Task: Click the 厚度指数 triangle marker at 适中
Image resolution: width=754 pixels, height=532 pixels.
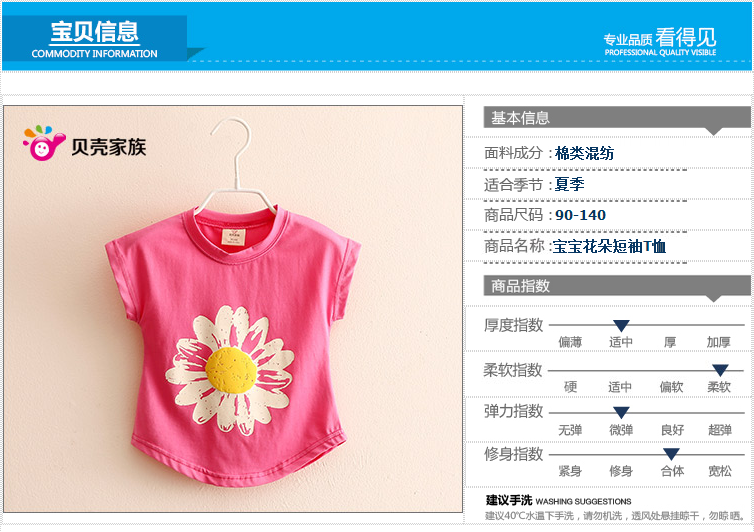Action: pyautogui.click(x=621, y=326)
